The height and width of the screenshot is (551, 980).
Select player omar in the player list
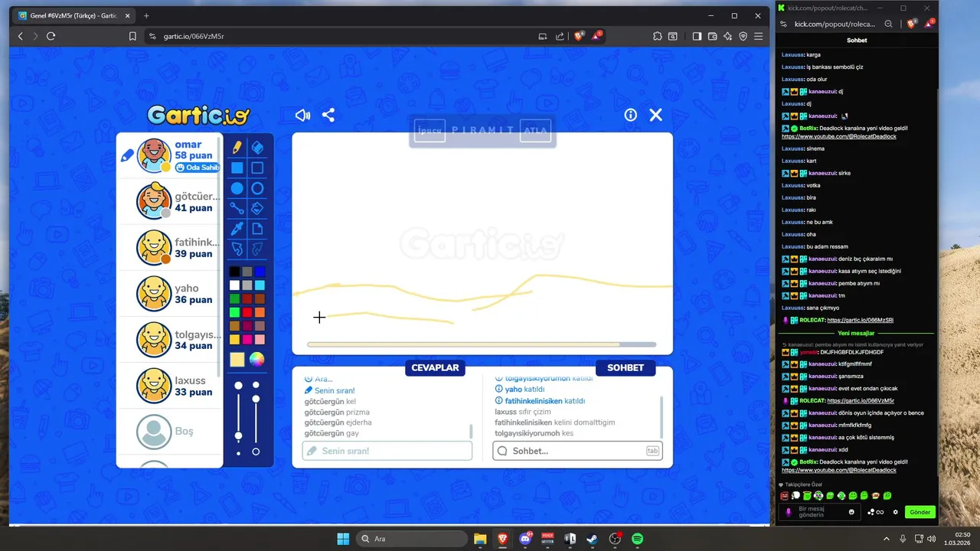click(168, 156)
